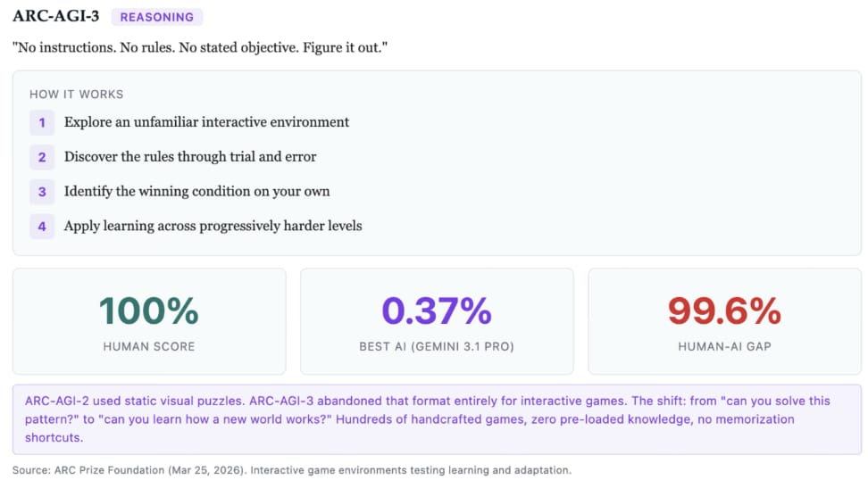Click the HUMAN-AI GAP label
Image resolution: width=868 pixels, height=480 pixels.
[x=724, y=346]
